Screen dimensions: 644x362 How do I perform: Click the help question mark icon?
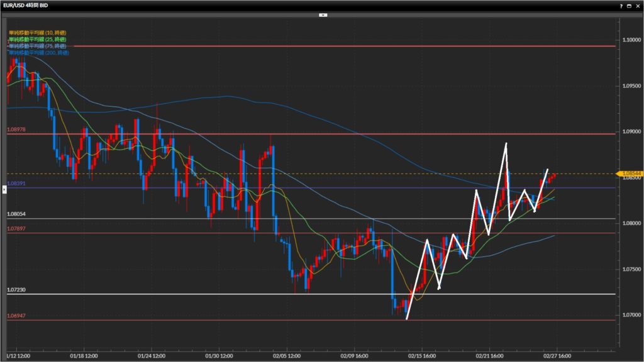[x=622, y=5]
